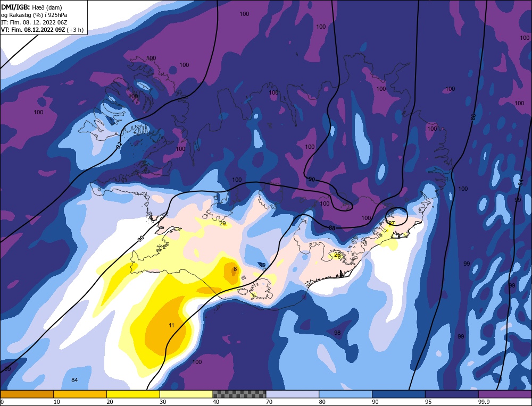Click the value '27' inside the small closed contour
Image resolution: width=532 pixels, height=406 pixels.
392,223
